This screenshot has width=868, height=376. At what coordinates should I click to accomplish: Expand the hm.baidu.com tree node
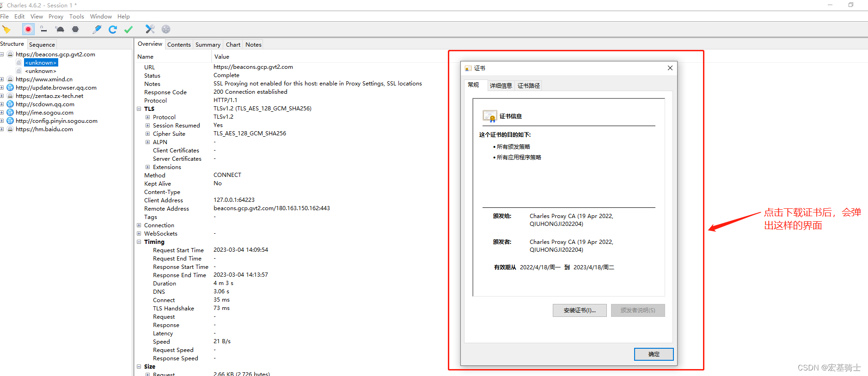click(x=2, y=129)
